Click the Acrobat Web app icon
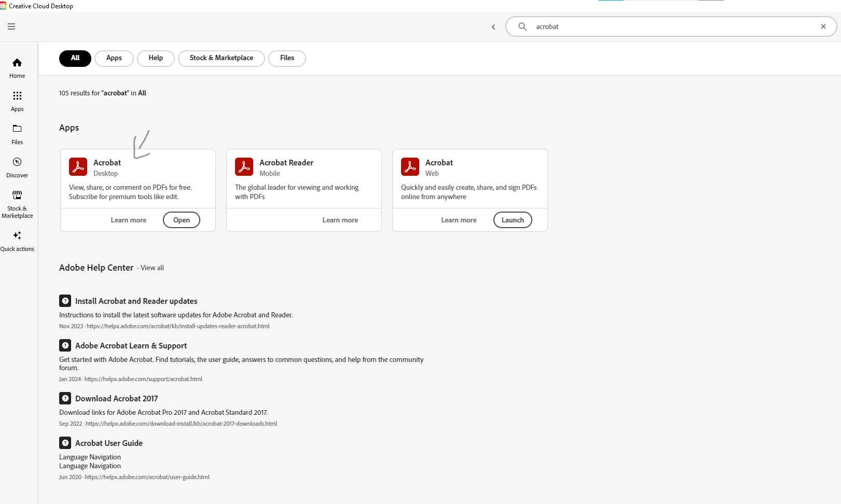 (410, 167)
